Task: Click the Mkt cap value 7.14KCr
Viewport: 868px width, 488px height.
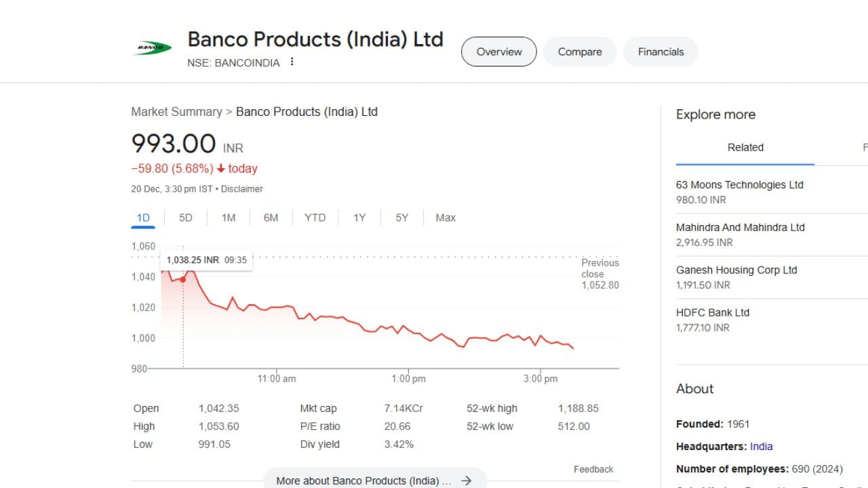Action: (403, 409)
